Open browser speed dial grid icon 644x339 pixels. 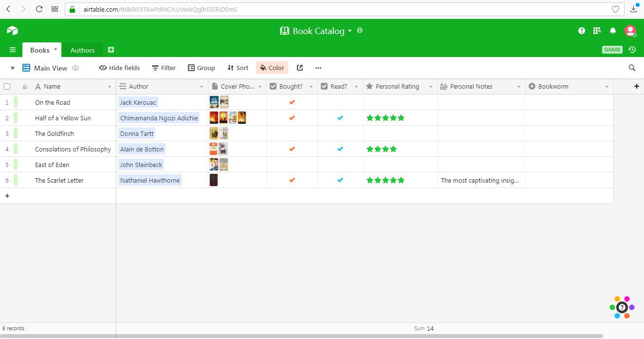(x=55, y=9)
